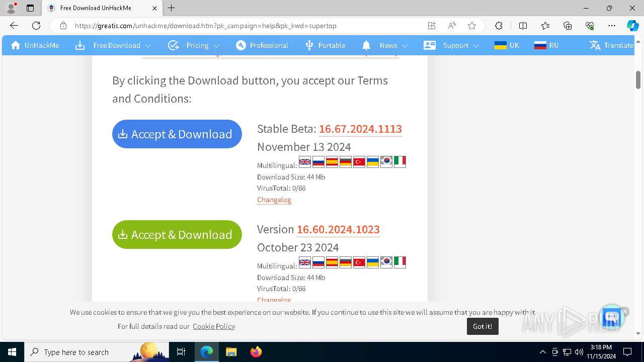The image size is (644, 362).
Task: Open the Extensions puzzle icon
Action: [499, 26]
